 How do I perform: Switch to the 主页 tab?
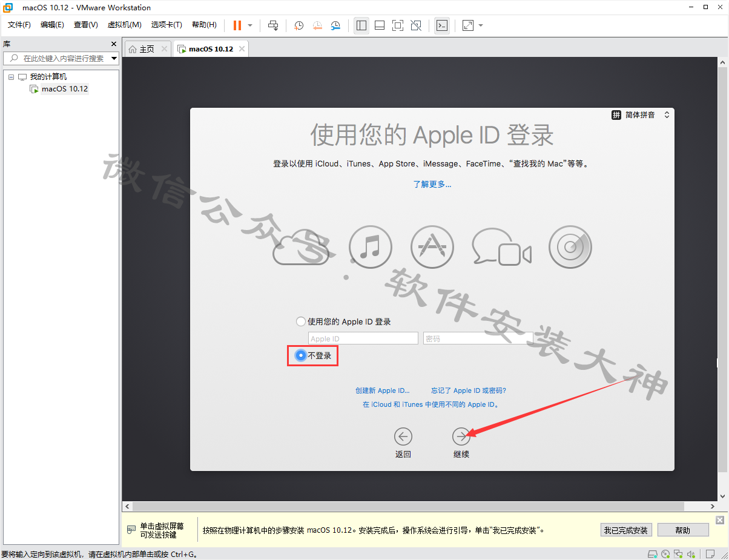click(x=147, y=49)
